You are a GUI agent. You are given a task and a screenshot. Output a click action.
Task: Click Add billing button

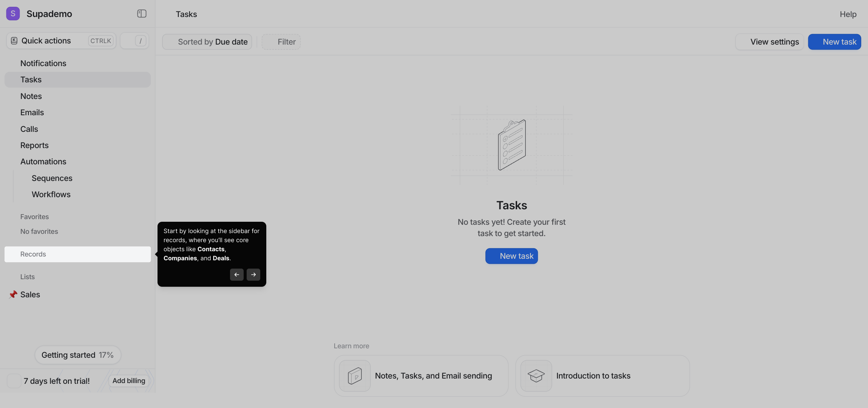(128, 381)
